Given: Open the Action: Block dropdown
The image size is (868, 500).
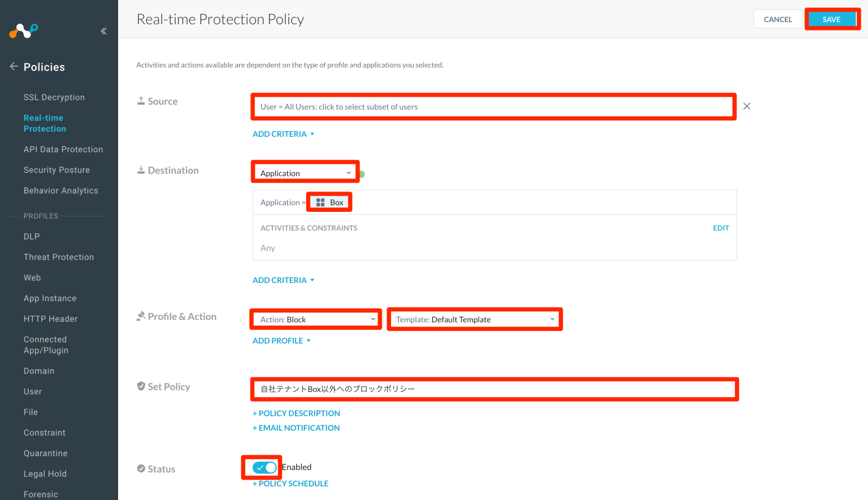Looking at the screenshot, I should tap(315, 319).
